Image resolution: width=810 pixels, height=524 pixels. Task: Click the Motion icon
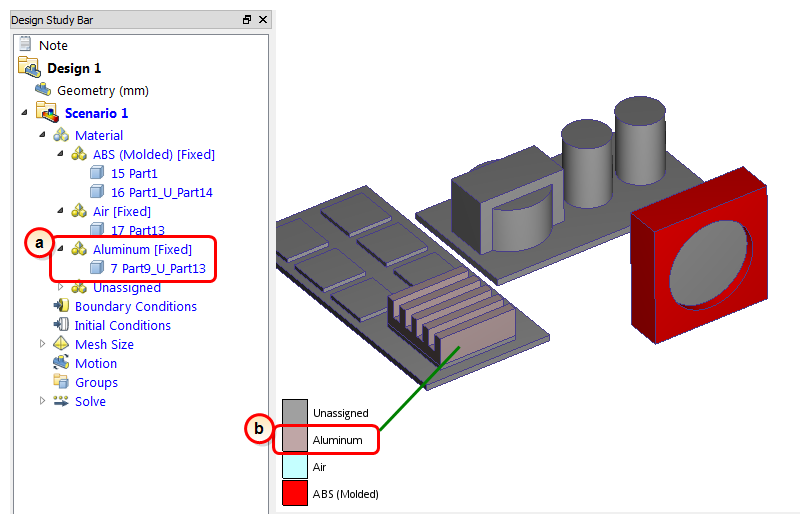point(61,363)
